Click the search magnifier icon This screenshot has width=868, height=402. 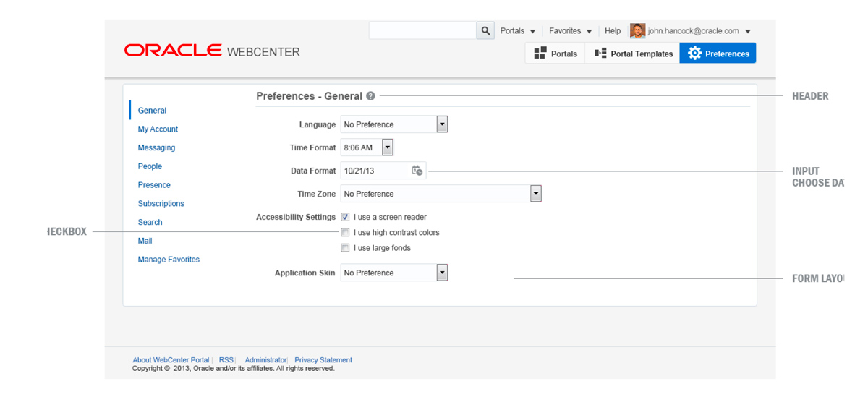[x=485, y=31]
